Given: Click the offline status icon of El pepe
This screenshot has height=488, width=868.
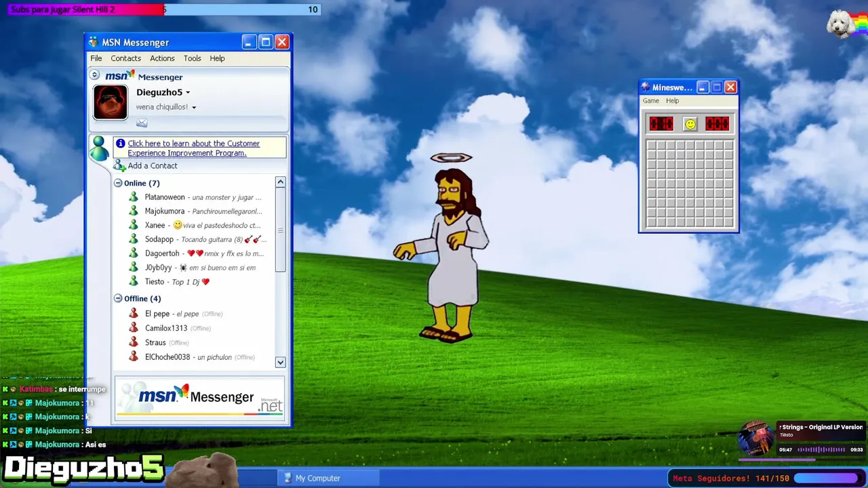Looking at the screenshot, I should point(134,314).
